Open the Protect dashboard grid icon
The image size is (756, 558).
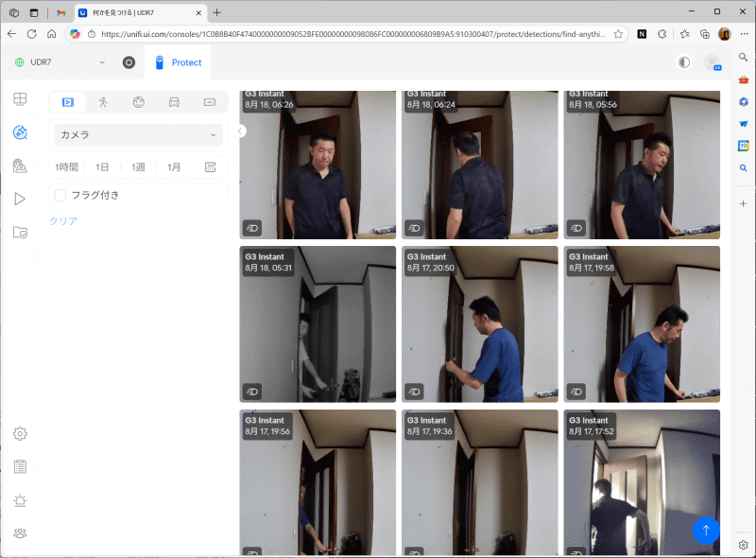pyautogui.click(x=21, y=98)
